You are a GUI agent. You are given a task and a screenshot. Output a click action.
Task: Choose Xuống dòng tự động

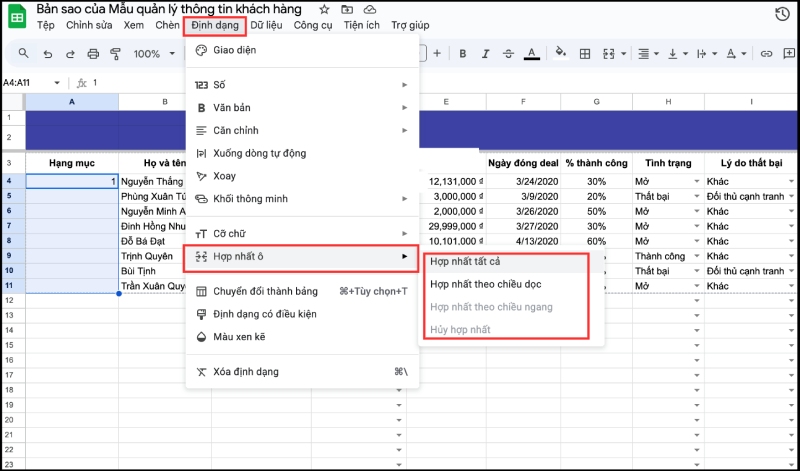point(302,153)
